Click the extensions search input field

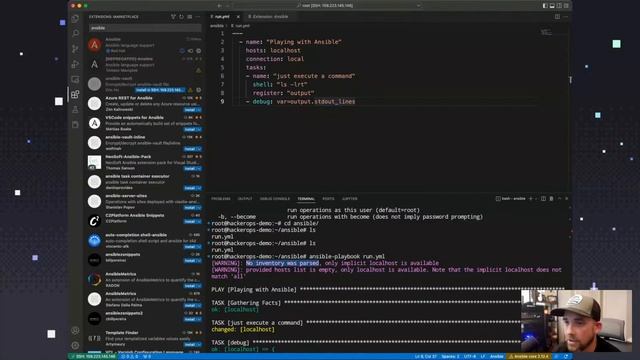(145, 28)
